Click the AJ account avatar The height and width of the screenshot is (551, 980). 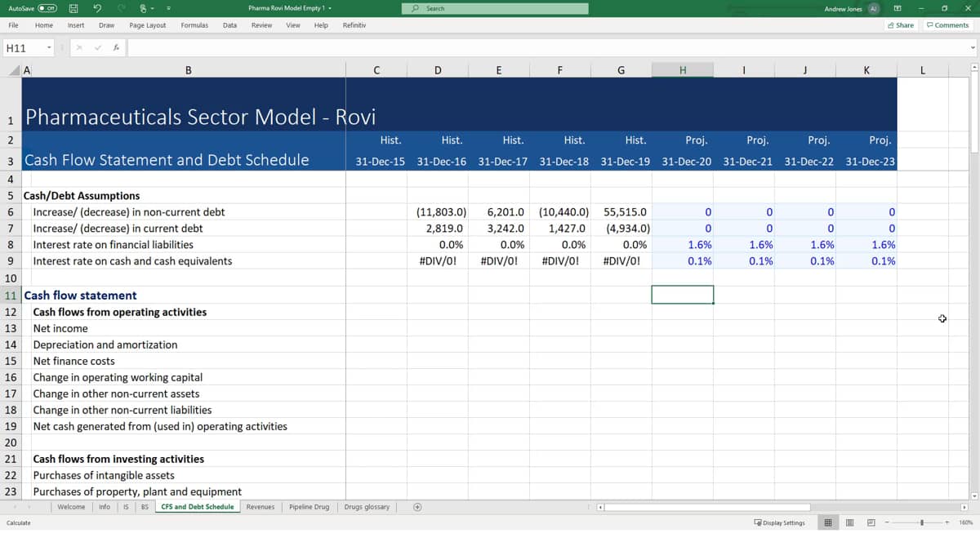point(873,8)
